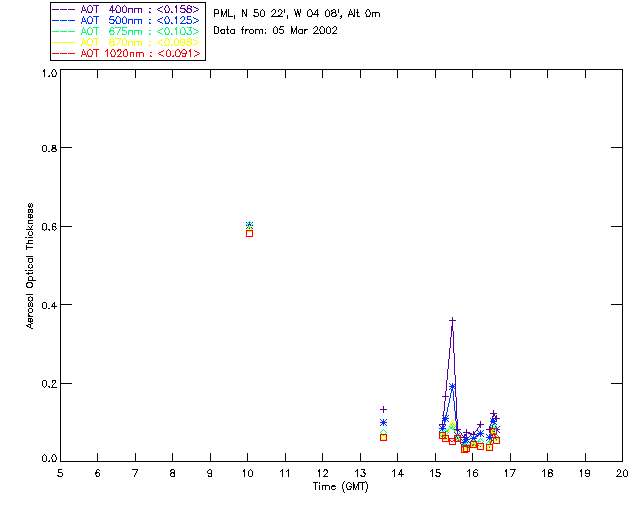Click the x-axis tick label 5
This screenshot has width=640, height=512.
pos(60,473)
